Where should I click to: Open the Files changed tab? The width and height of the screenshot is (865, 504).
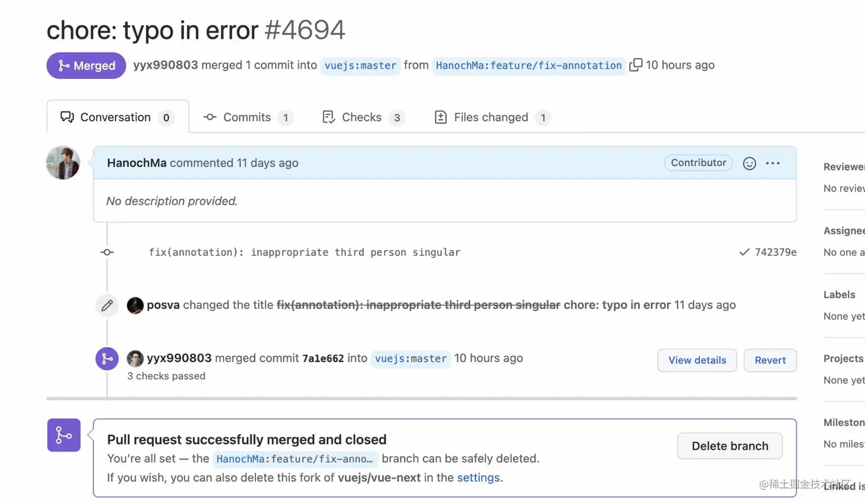(491, 117)
